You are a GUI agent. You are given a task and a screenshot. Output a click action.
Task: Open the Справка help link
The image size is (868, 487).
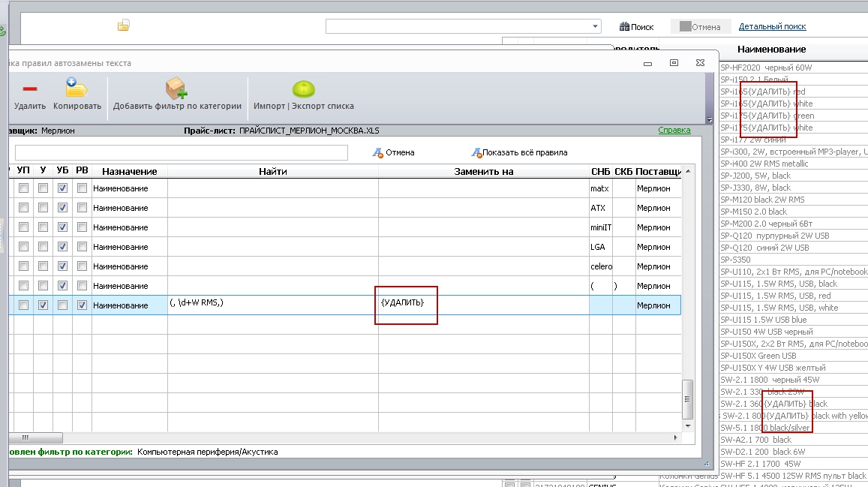pos(674,130)
